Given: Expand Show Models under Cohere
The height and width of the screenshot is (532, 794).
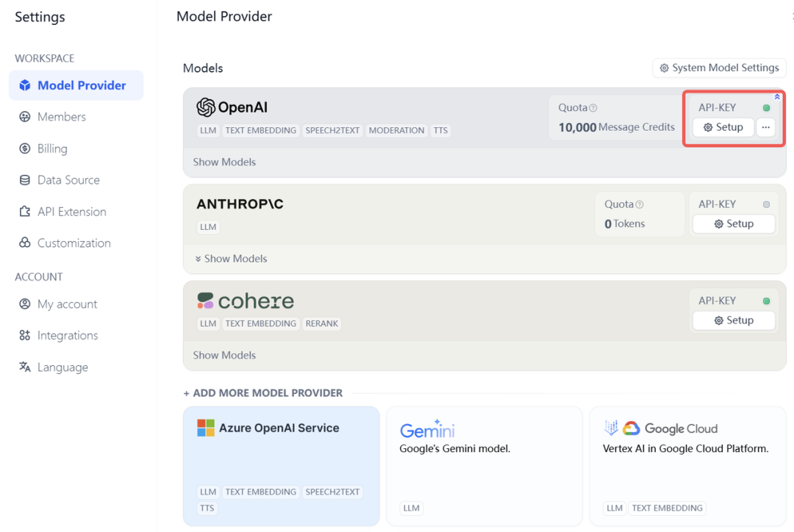Looking at the screenshot, I should 224,355.
